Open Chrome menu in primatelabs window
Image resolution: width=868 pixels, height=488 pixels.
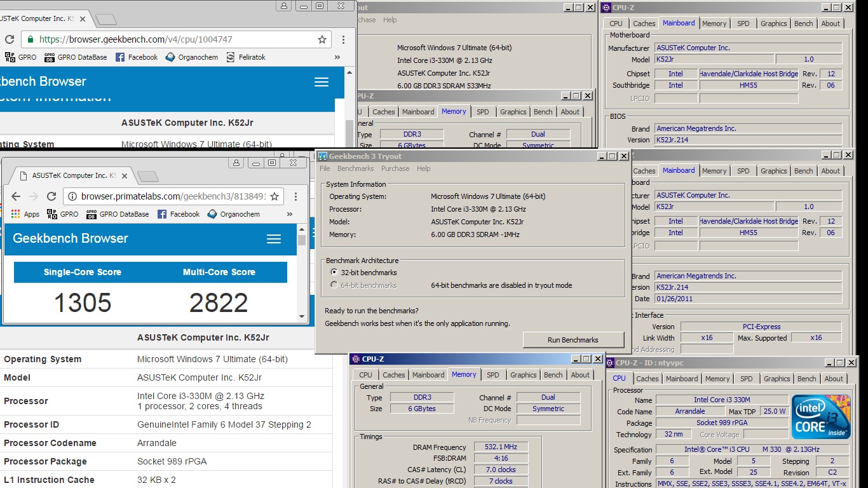click(295, 196)
